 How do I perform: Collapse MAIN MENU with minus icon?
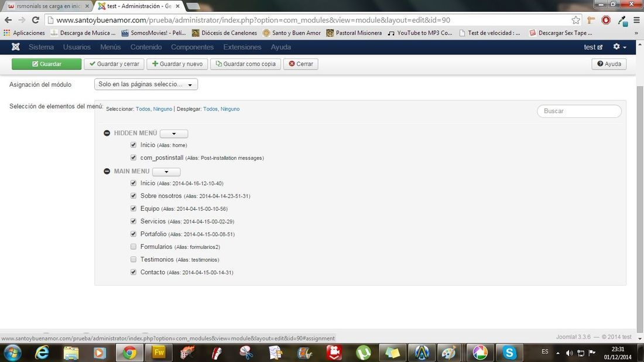[107, 172]
